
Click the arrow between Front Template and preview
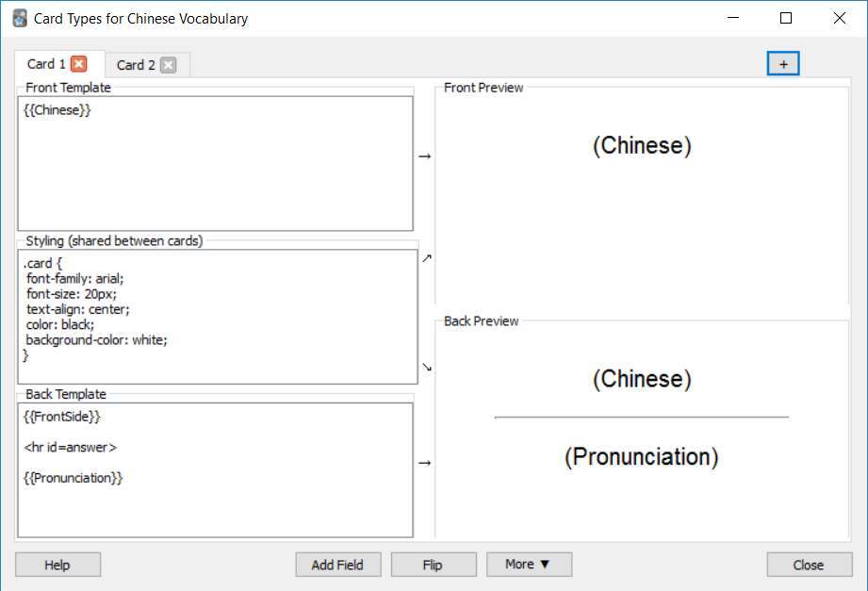(x=425, y=157)
